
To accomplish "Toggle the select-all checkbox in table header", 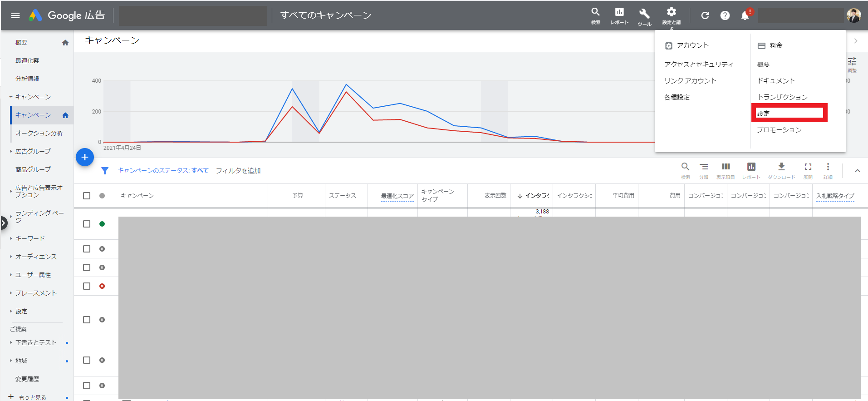I will pyautogui.click(x=87, y=196).
